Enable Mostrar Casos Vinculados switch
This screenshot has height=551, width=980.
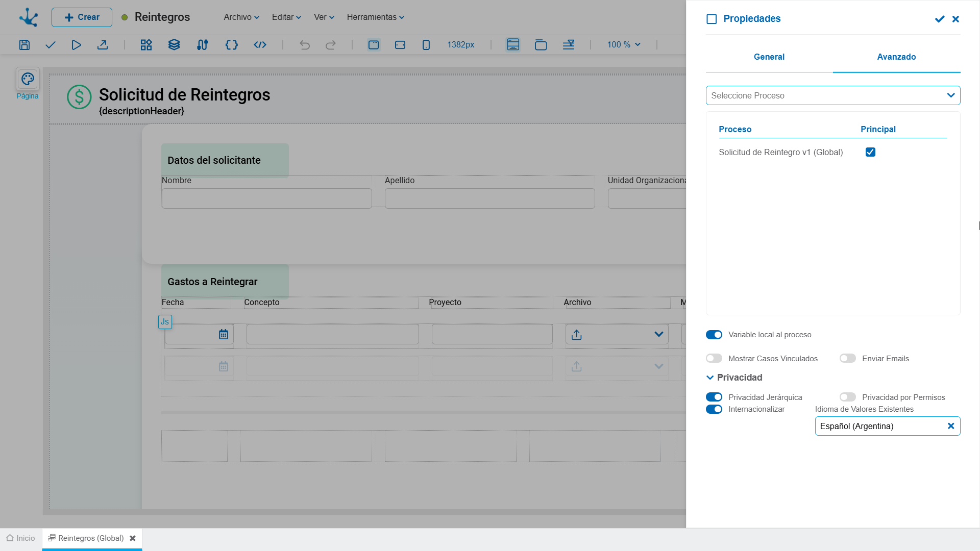click(714, 359)
